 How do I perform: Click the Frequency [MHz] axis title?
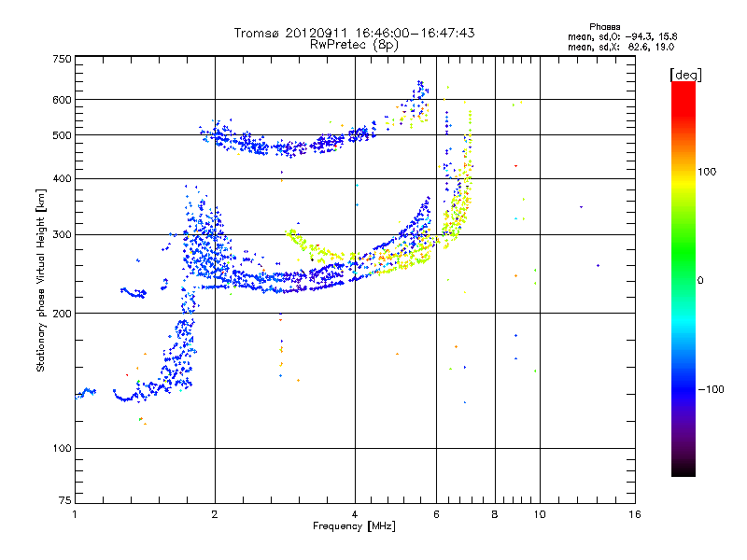coord(354,526)
